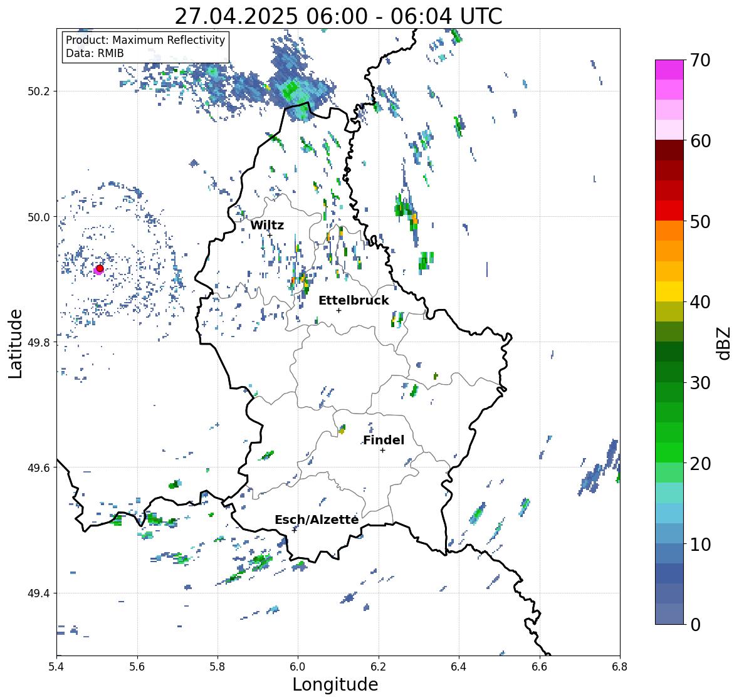
Task: Click the latitude tick label 50.0
Action: [x=39, y=217]
